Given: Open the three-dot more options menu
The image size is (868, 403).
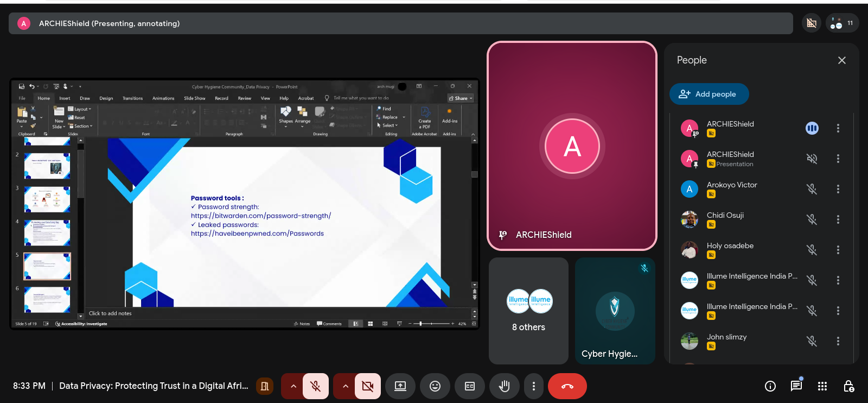Looking at the screenshot, I should click(534, 386).
